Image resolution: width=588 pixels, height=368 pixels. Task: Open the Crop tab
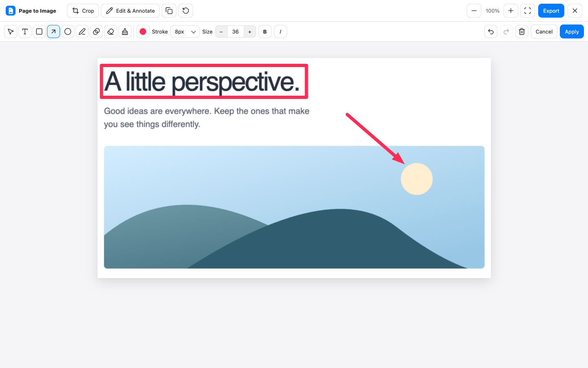(83, 11)
